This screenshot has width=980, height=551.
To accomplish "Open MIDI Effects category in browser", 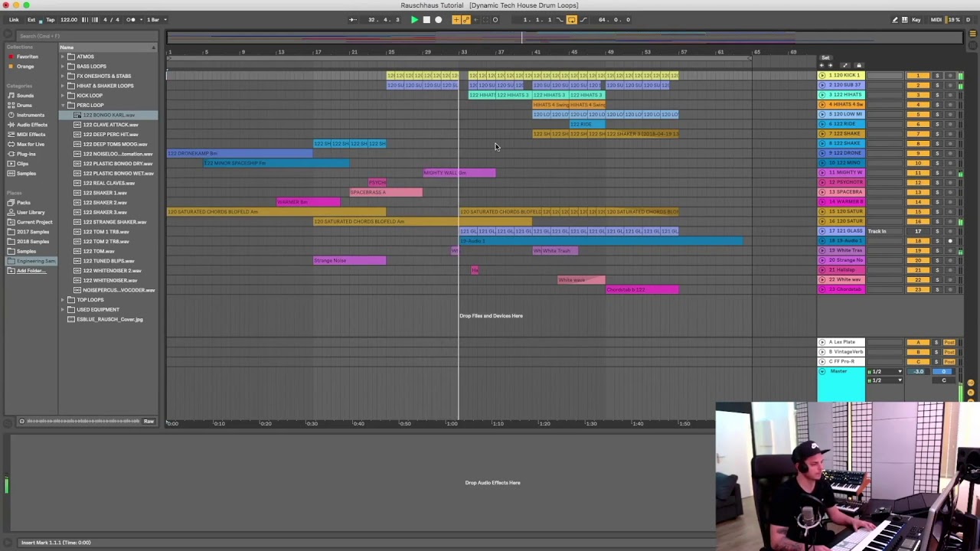I will pos(31,135).
